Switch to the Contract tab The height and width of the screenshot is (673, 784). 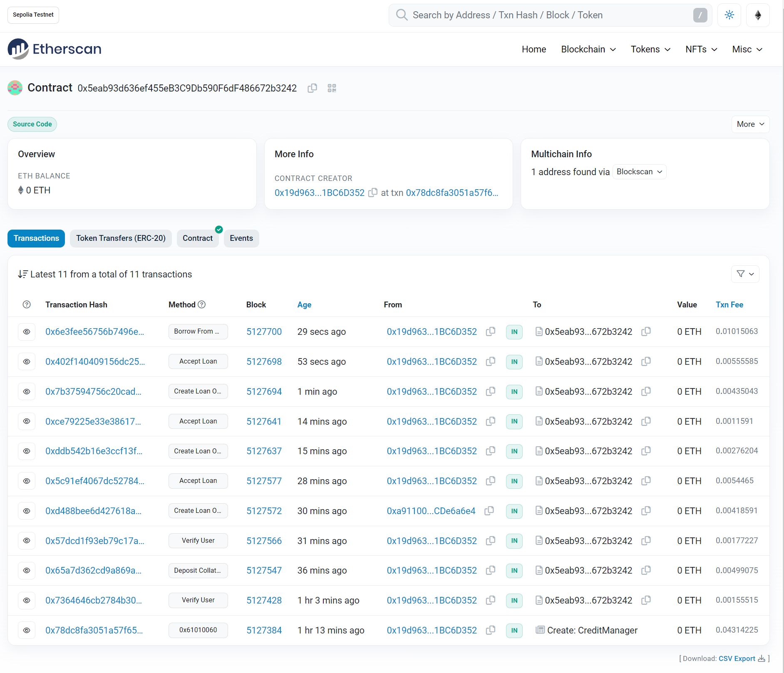pyautogui.click(x=198, y=238)
